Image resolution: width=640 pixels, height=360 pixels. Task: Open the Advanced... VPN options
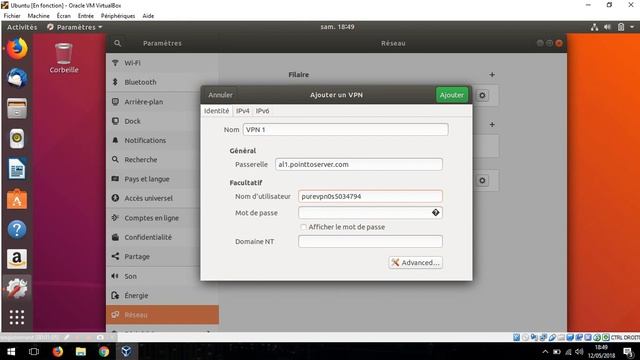(416, 262)
